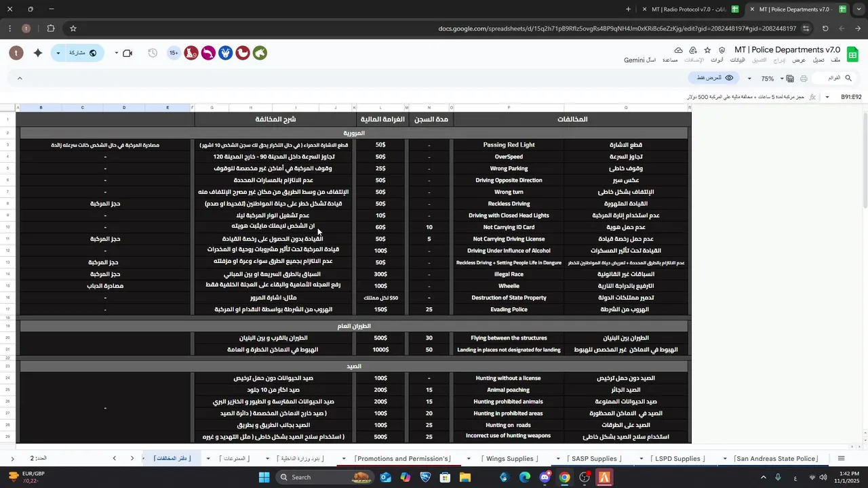Switch to SASP Supplies sheet tab
Viewport: 868px width, 488px height.
pyautogui.click(x=594, y=459)
